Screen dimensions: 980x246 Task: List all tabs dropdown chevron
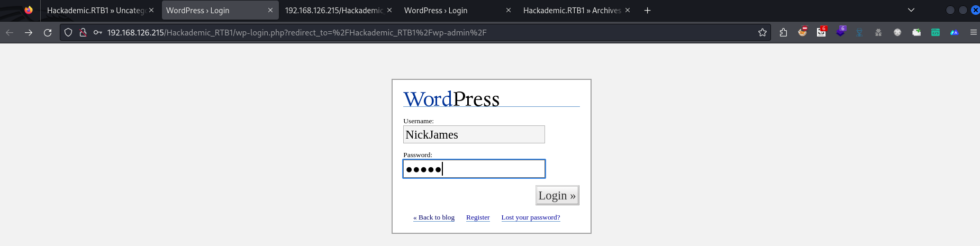pos(911,10)
